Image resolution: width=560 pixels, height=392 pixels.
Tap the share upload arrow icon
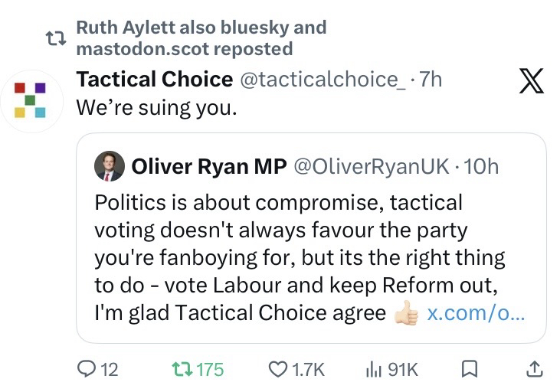(x=534, y=369)
